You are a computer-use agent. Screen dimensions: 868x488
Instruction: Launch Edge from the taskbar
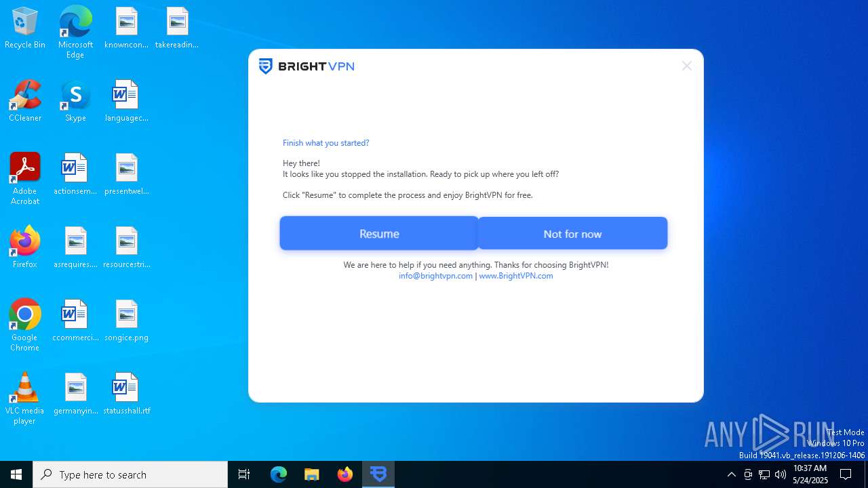(279, 474)
